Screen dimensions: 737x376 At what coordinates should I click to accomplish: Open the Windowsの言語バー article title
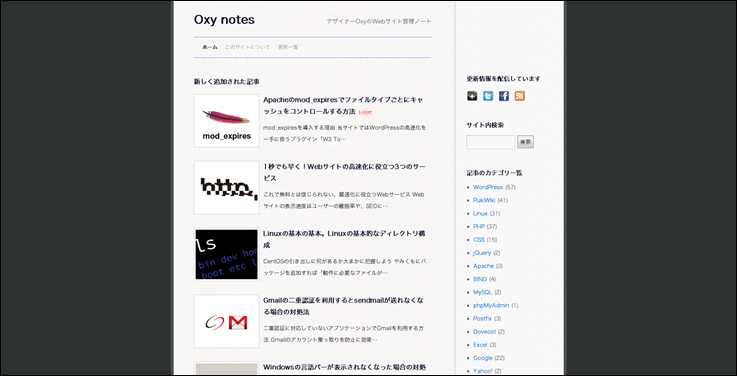(345, 367)
